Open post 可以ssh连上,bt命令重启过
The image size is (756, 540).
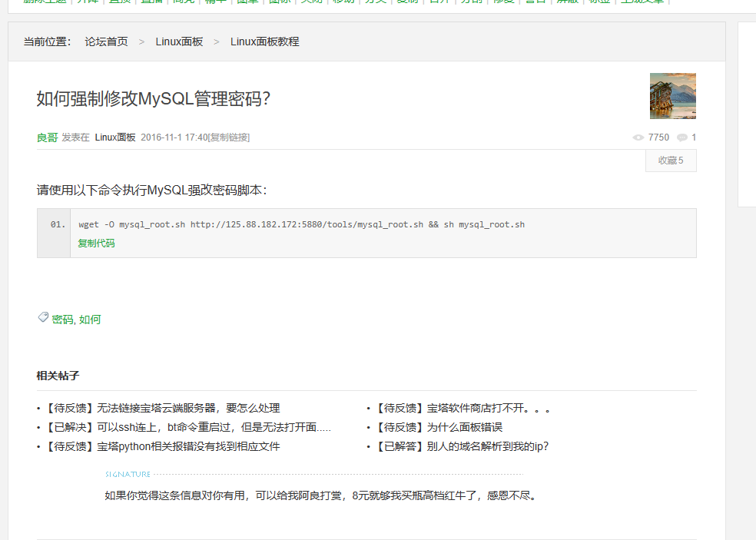214,427
